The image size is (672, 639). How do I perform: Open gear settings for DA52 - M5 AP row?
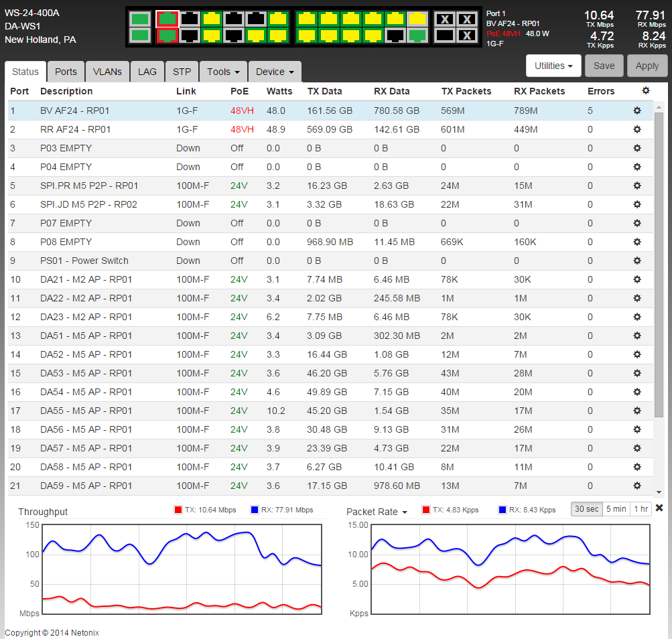point(637,354)
